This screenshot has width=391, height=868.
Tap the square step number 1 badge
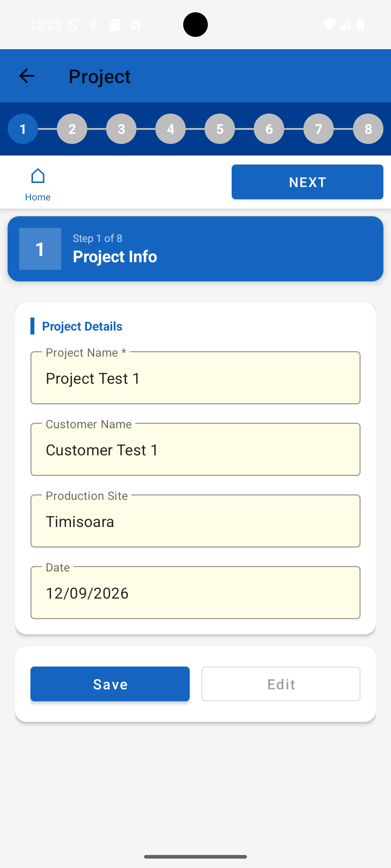click(x=40, y=249)
